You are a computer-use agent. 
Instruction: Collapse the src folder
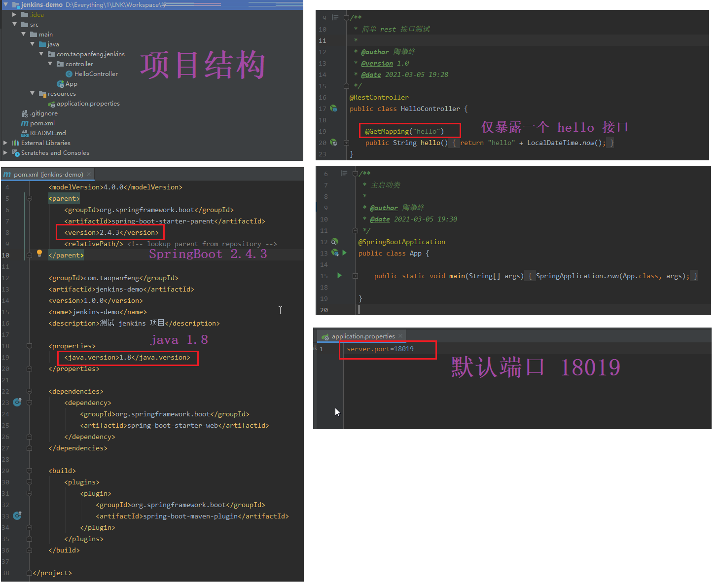(14, 24)
